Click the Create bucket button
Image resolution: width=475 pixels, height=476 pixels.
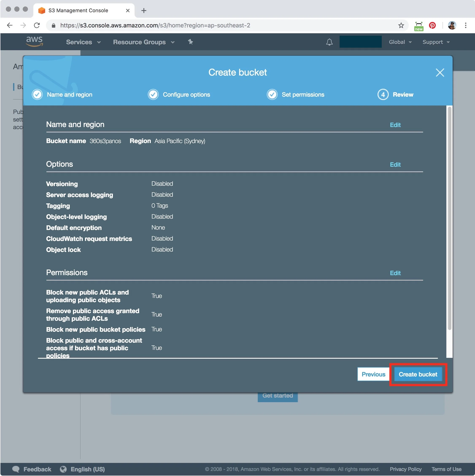click(418, 374)
